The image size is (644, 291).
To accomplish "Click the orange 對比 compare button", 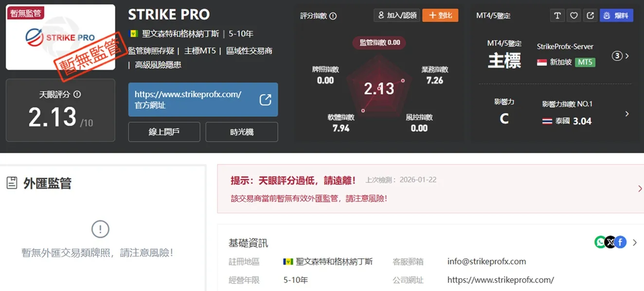I will pyautogui.click(x=440, y=16).
